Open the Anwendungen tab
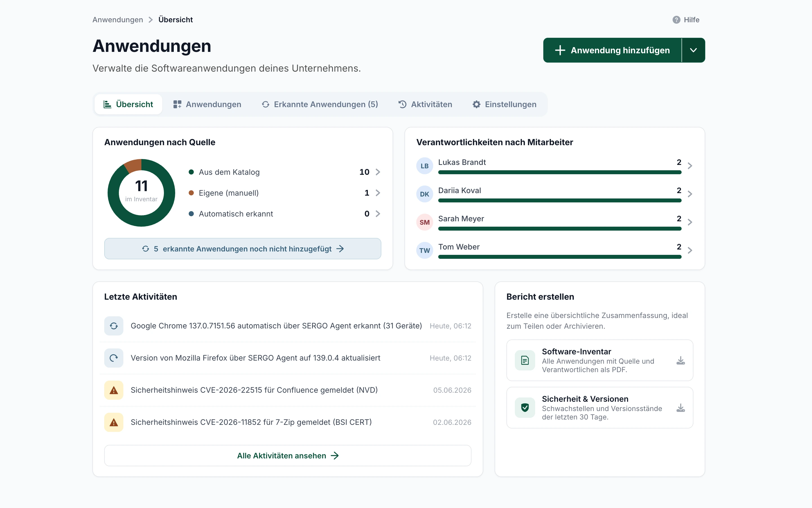This screenshot has height=508, width=812. 207,105
